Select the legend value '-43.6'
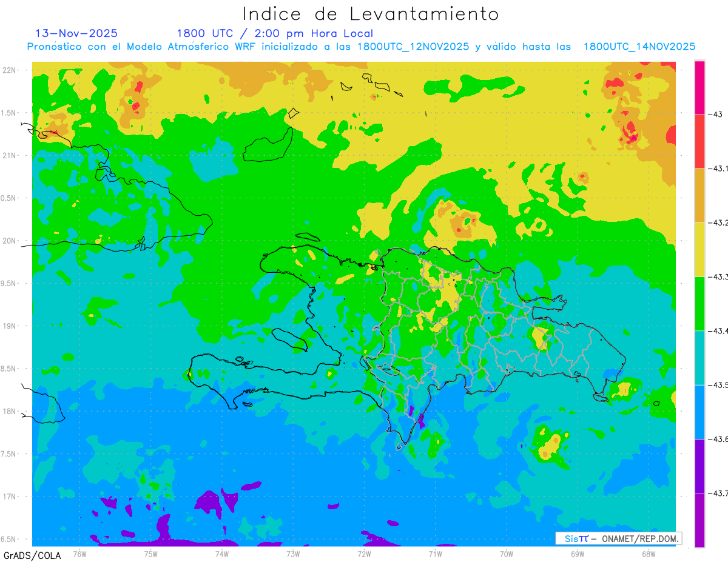Viewport: 728px width, 562px height. (x=717, y=439)
